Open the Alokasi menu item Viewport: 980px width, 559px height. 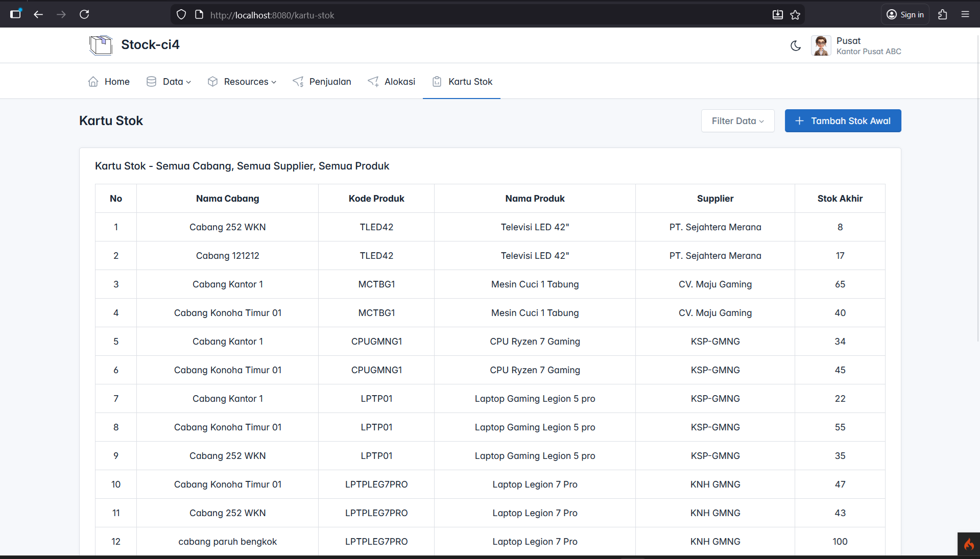[391, 82]
